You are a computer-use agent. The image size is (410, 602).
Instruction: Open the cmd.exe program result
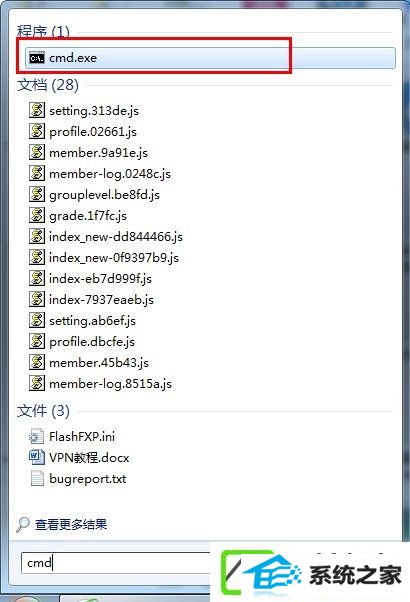[210, 58]
